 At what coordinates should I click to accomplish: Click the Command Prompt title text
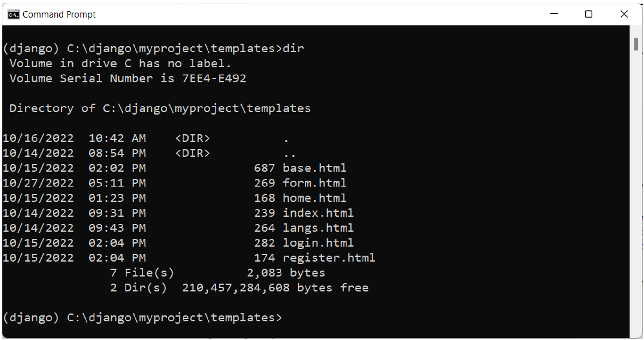(59, 14)
